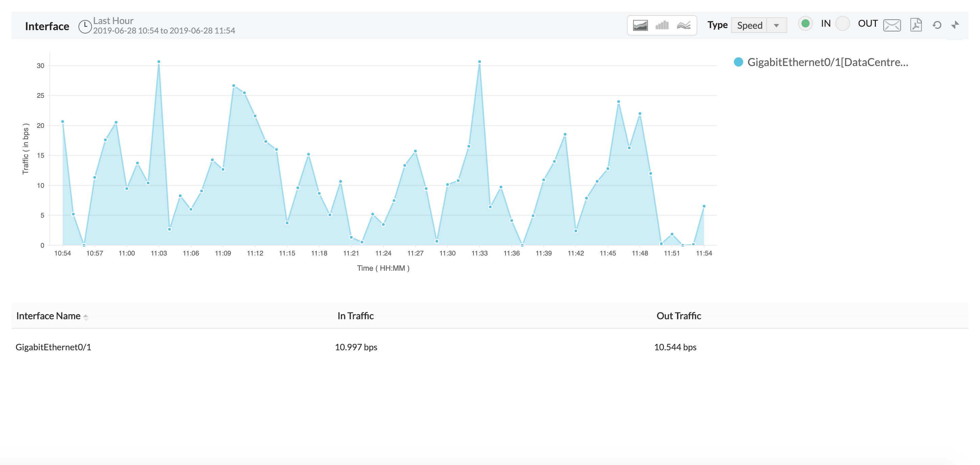Refresh the interface graph
980x465 pixels.
click(x=937, y=25)
